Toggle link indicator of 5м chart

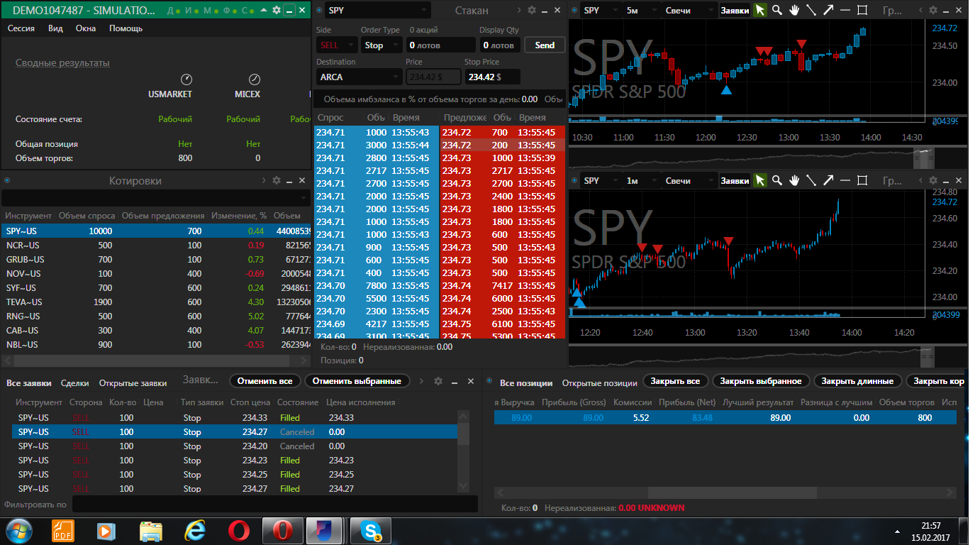(x=574, y=10)
